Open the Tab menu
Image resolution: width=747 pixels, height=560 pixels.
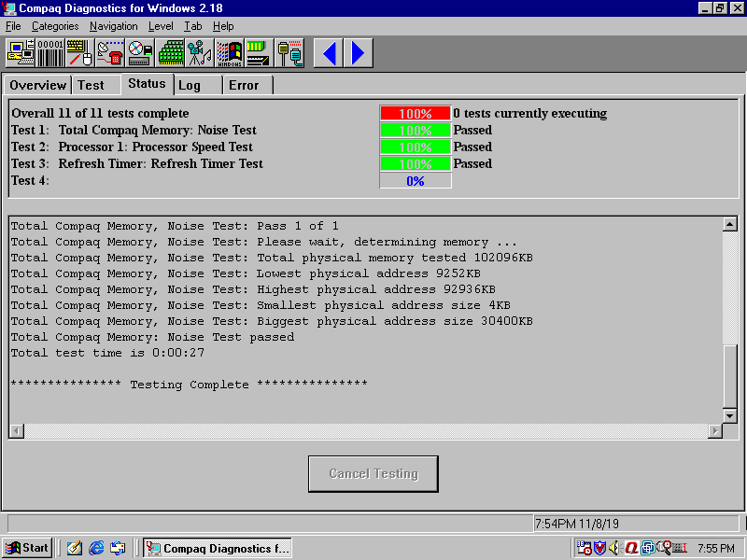pos(193,26)
